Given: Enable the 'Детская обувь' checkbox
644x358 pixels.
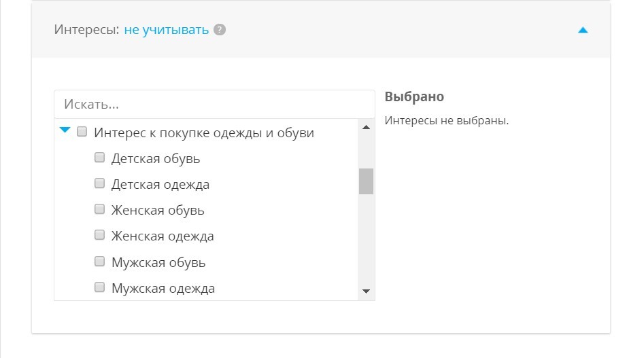Looking at the screenshot, I should pyautogui.click(x=99, y=158).
